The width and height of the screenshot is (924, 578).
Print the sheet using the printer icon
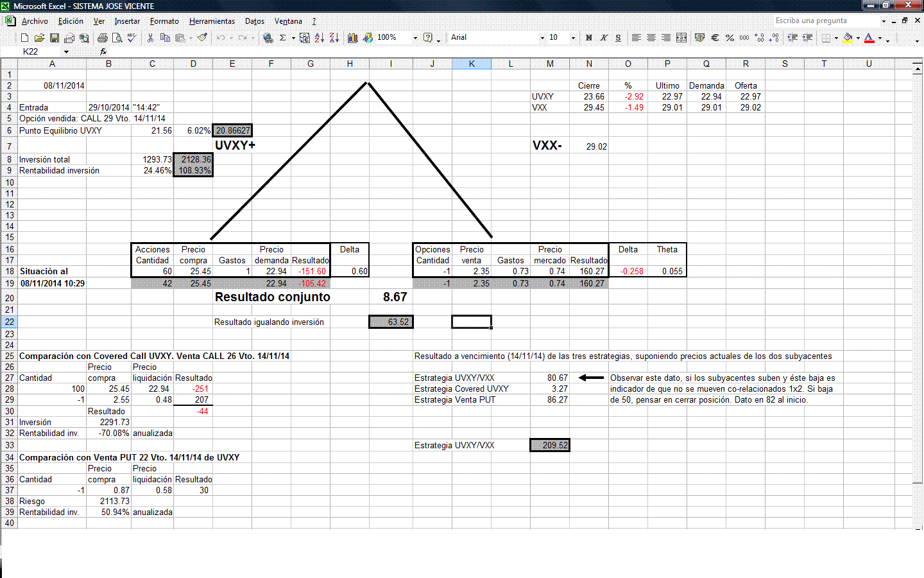103,38
